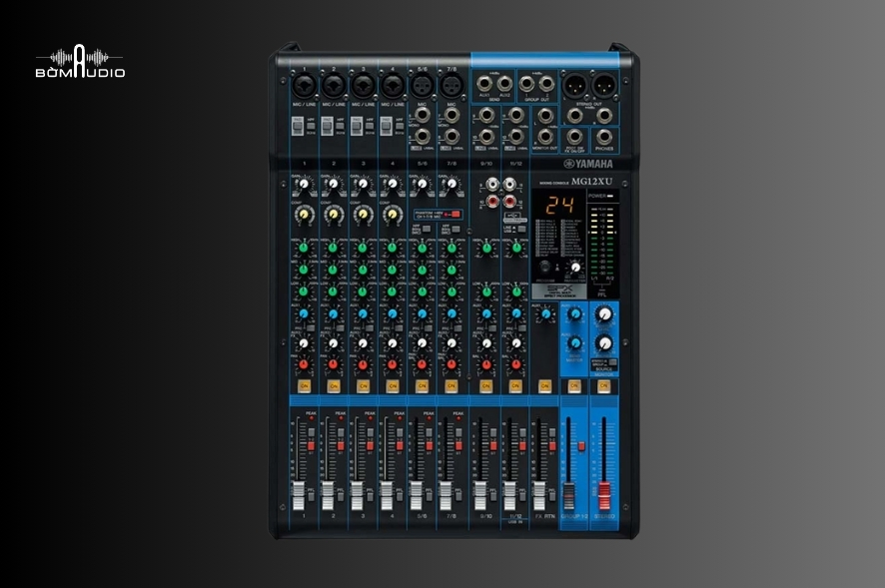
Task: Click the channel 1 white AUX2/FX knob
Action: [x=304, y=342]
